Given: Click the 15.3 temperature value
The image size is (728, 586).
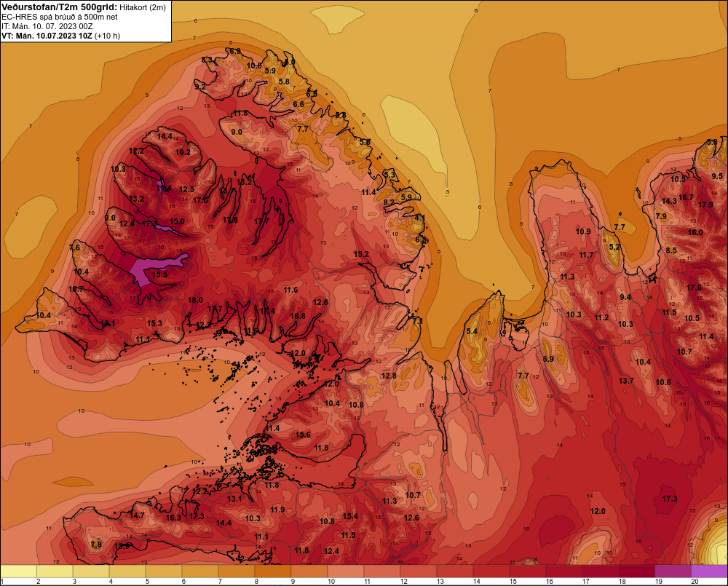Looking at the screenshot, I should click(154, 323).
